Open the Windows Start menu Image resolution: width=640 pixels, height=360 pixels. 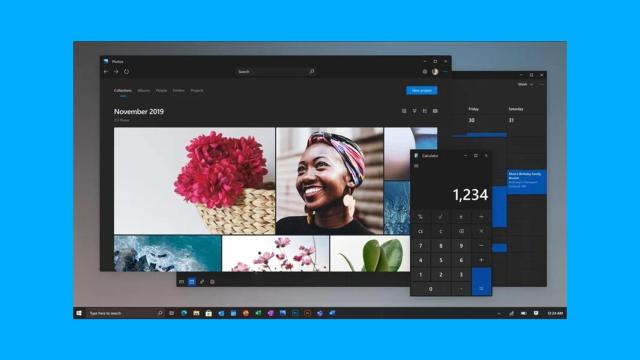pyautogui.click(x=79, y=313)
